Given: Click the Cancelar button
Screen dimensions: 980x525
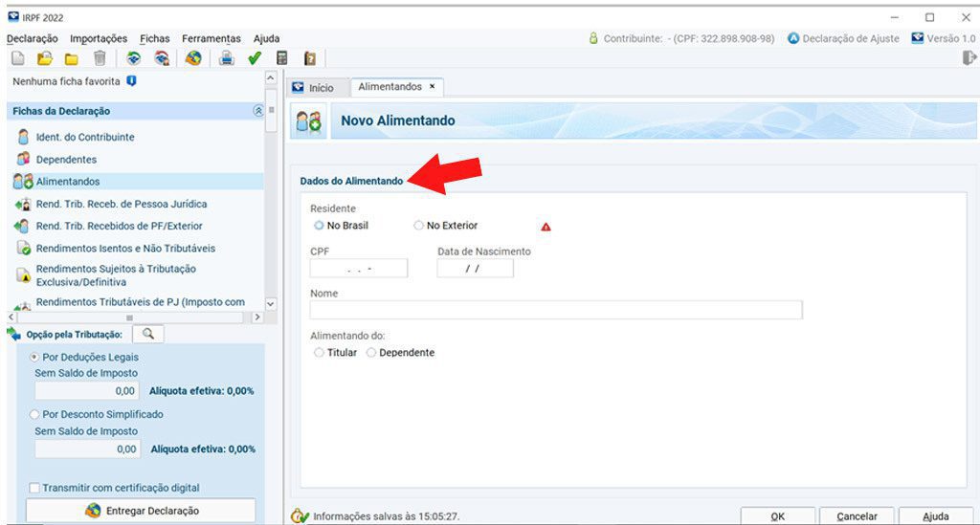Looking at the screenshot, I should click(857, 516).
